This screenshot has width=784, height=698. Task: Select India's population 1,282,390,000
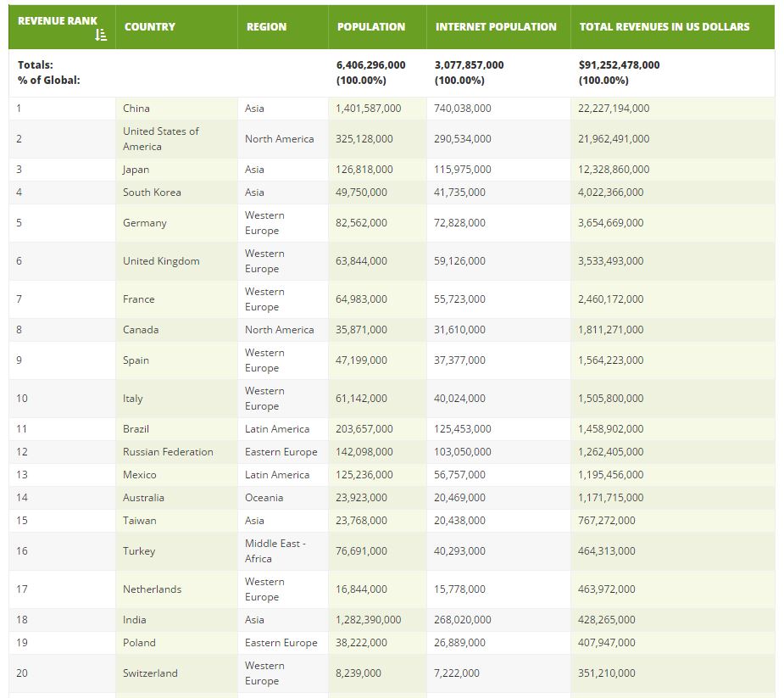[x=368, y=620]
